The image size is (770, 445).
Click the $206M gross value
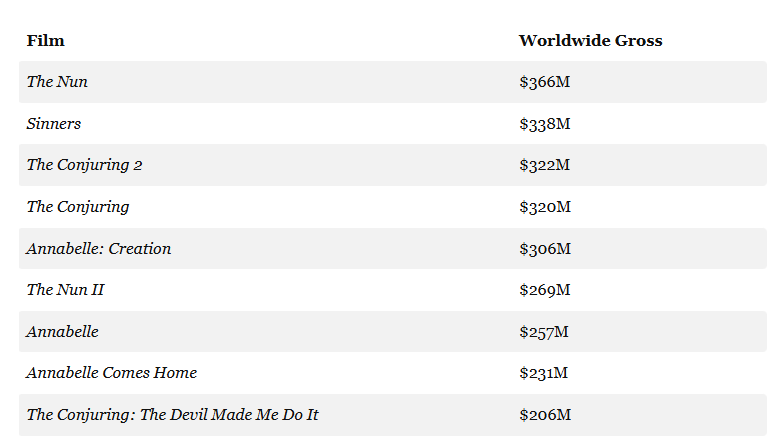click(x=544, y=414)
